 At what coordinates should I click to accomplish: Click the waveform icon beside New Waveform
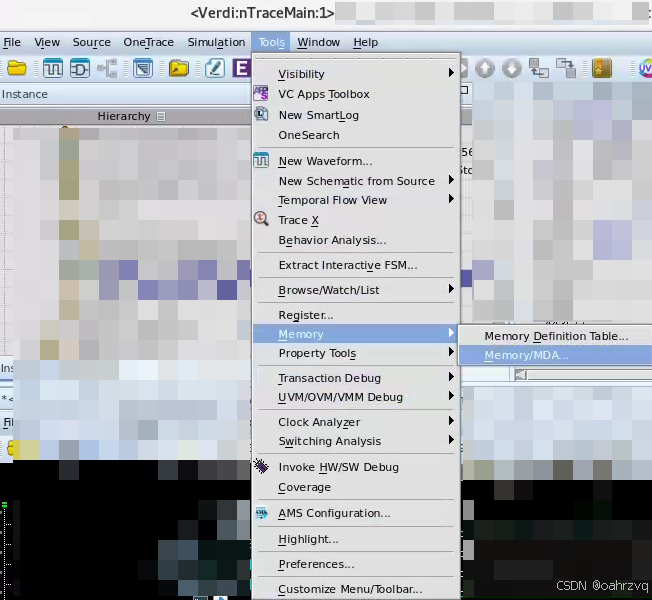tap(261, 160)
